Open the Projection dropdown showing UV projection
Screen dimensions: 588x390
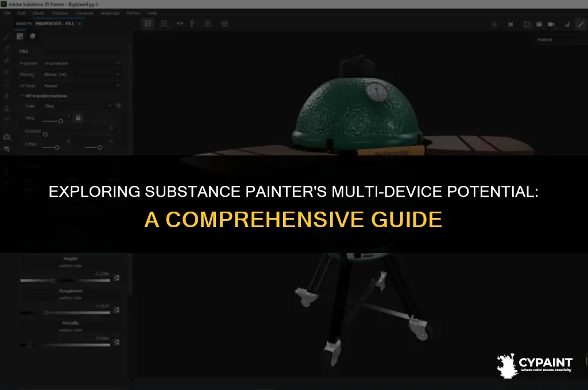pyautogui.click(x=82, y=63)
